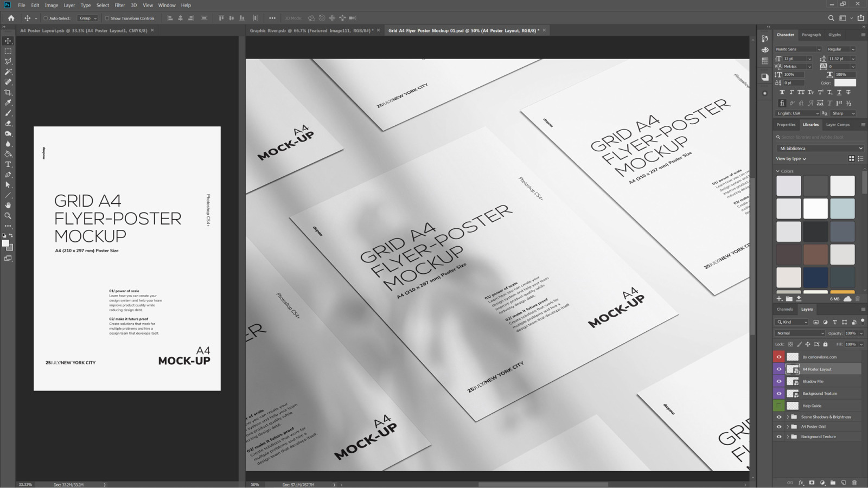868x488 pixels.
Task: Click the font size 12 pt field
Action: (795, 59)
